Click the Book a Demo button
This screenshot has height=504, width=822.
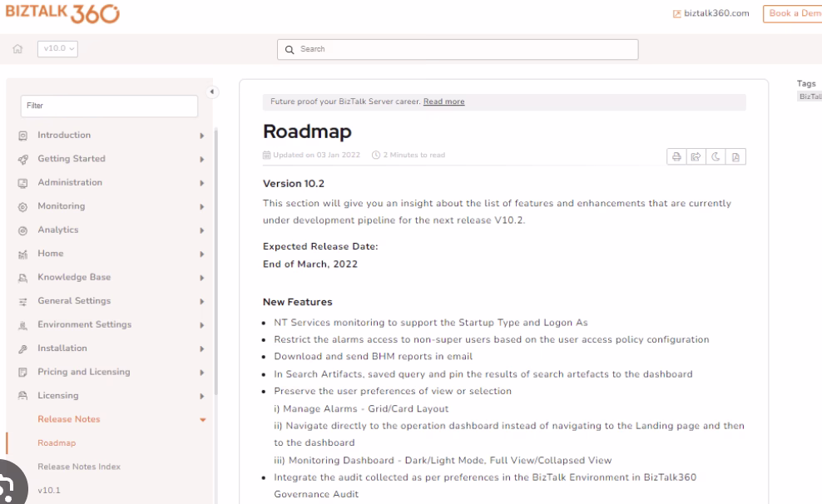tap(792, 14)
